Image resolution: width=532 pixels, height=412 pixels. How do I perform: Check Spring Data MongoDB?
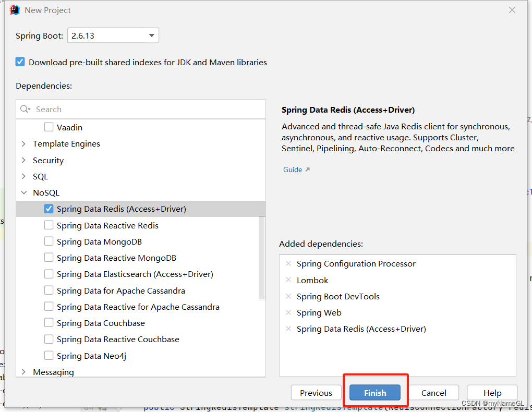click(x=49, y=241)
